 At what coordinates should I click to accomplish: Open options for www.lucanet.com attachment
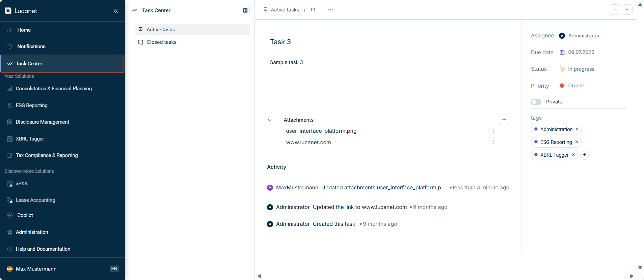(x=493, y=142)
